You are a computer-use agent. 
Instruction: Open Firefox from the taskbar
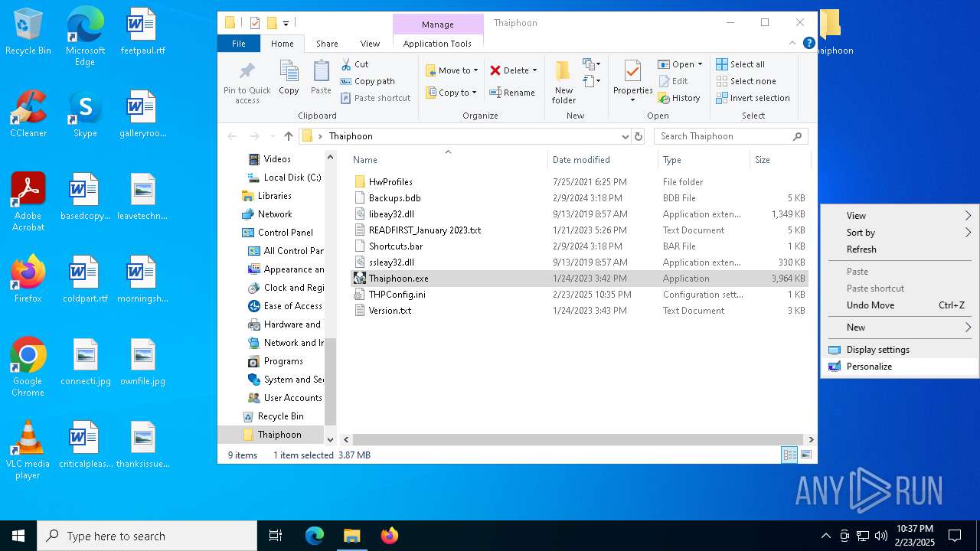click(390, 536)
